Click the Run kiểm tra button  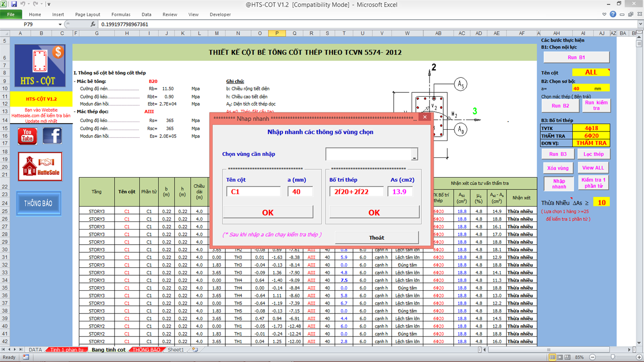tap(596, 106)
